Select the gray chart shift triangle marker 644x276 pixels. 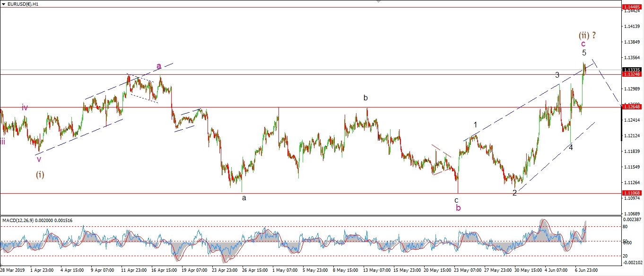pos(378,2)
